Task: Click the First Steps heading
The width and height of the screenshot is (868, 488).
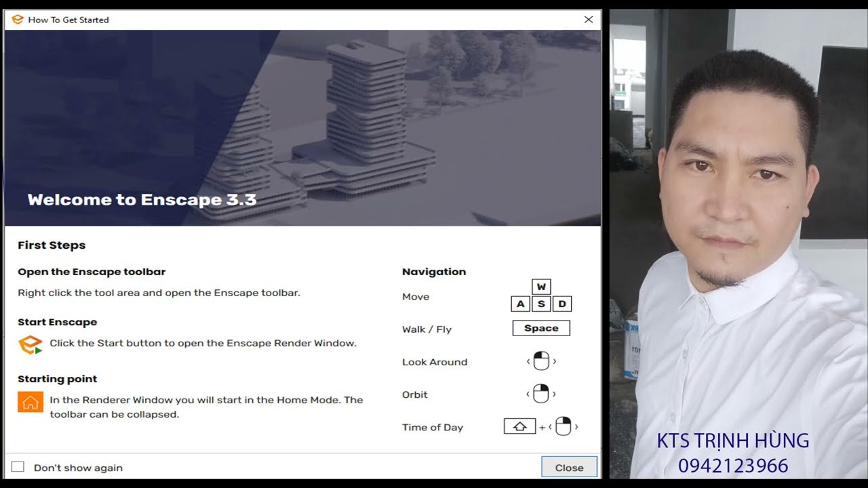Action: tap(52, 245)
